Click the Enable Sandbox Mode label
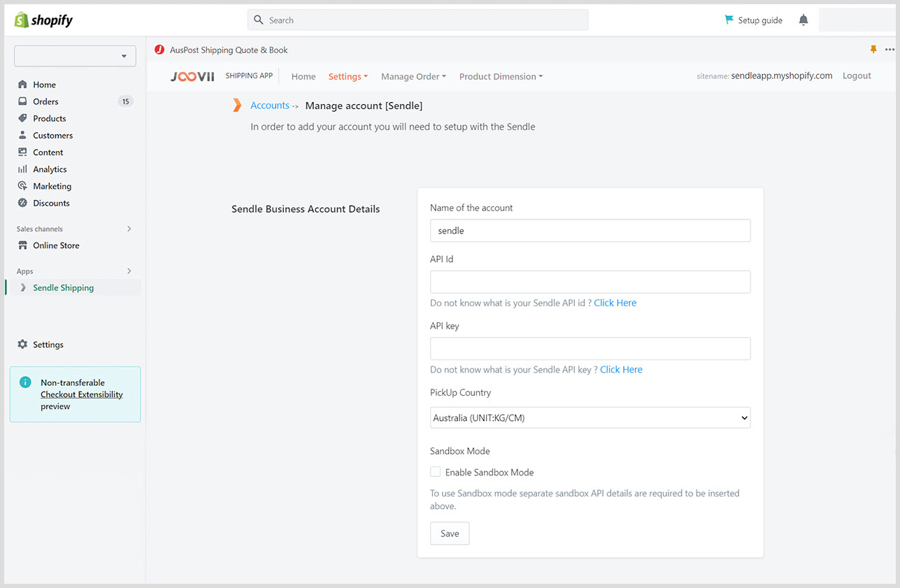Screen dimensions: 900x588 490,473
